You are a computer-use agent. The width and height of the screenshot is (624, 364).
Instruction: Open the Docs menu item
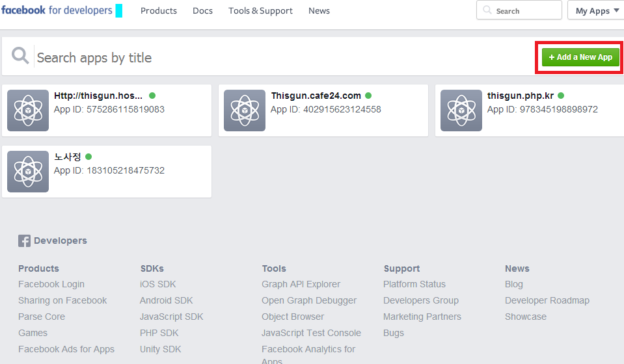pyautogui.click(x=202, y=11)
